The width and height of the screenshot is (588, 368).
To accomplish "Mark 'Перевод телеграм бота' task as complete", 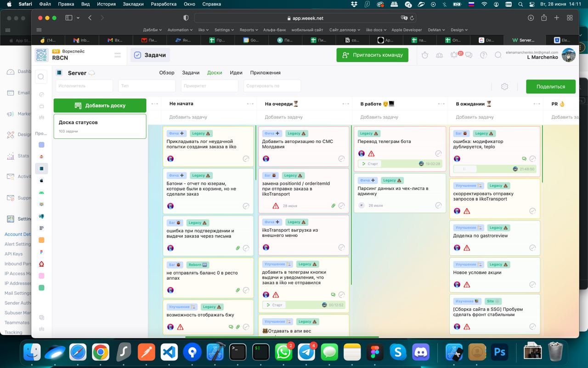I will click(x=438, y=154).
